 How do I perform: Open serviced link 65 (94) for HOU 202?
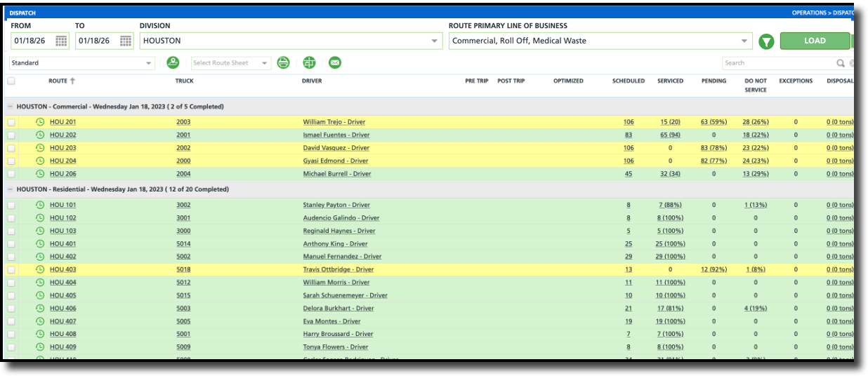670,135
